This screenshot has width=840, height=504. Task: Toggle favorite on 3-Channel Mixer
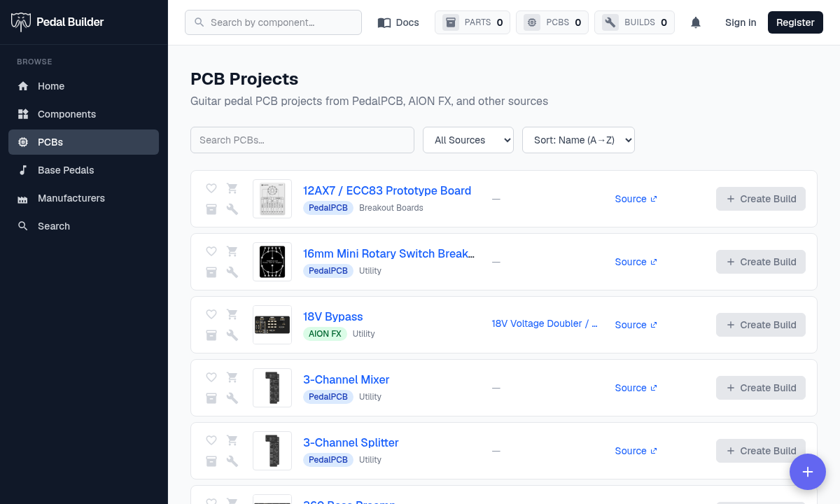click(x=211, y=377)
